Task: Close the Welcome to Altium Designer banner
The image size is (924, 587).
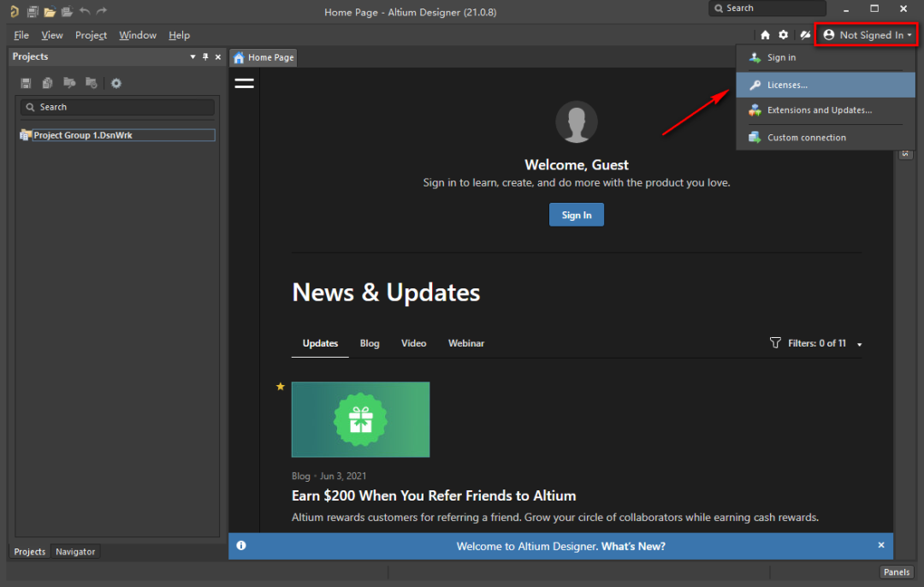Action: tap(881, 545)
